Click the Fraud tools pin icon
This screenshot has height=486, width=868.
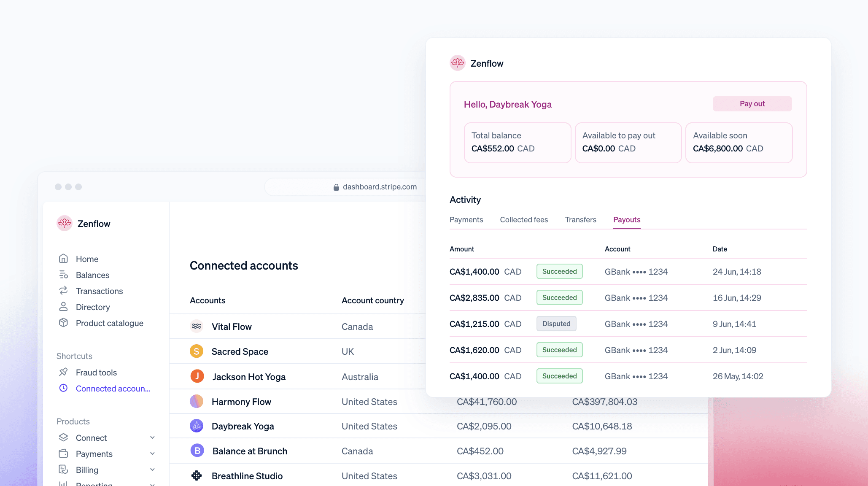pyautogui.click(x=63, y=372)
